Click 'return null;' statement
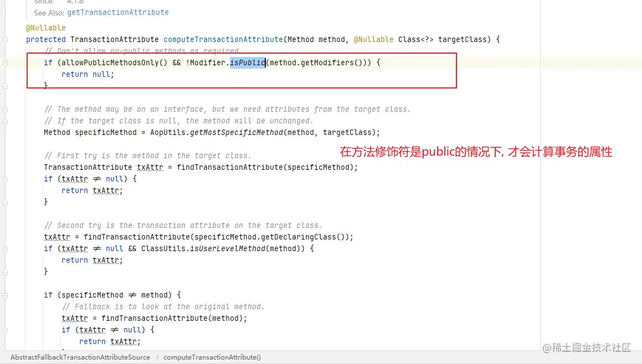This screenshot has height=364, width=642. 88,74
